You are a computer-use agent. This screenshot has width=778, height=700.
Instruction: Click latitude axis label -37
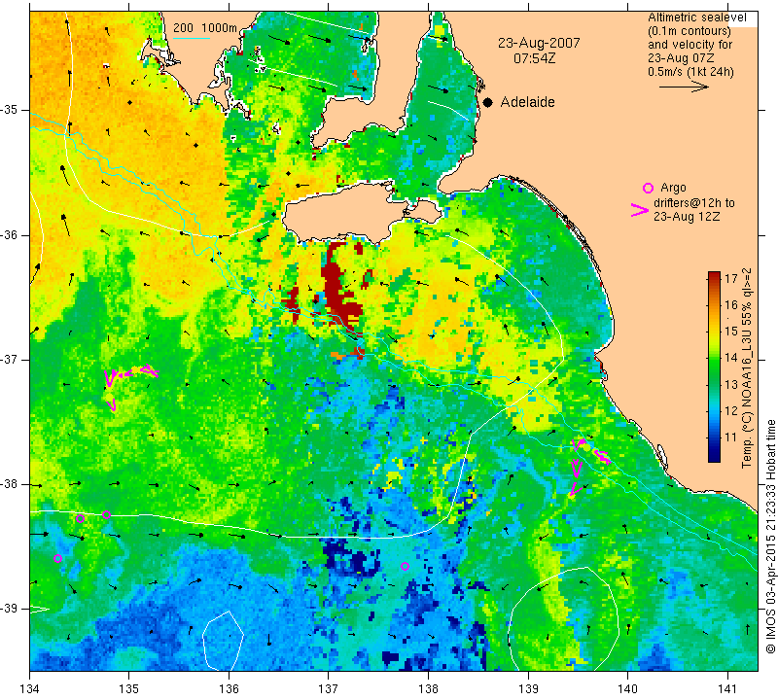10,359
